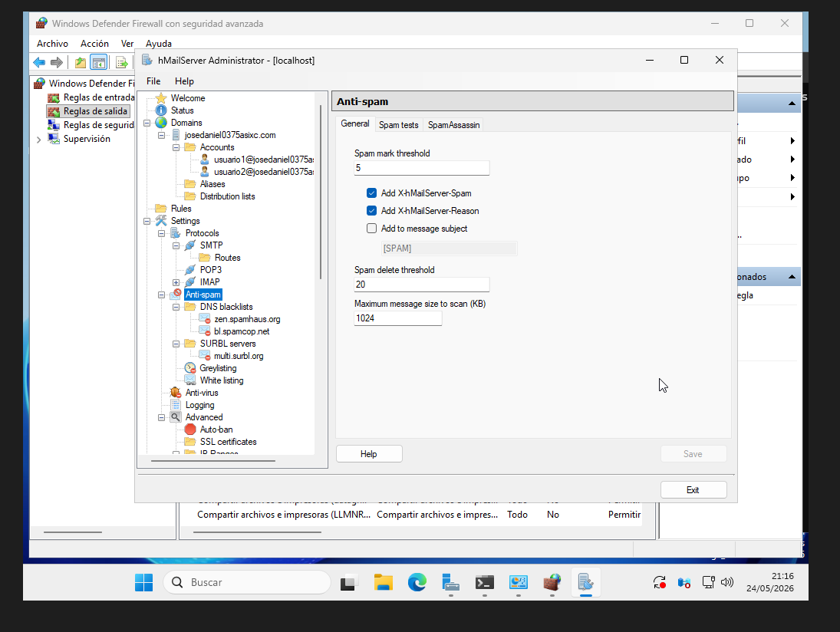Expand the IMAP tree node
Image resolution: width=840 pixels, height=632 pixels.
point(176,282)
